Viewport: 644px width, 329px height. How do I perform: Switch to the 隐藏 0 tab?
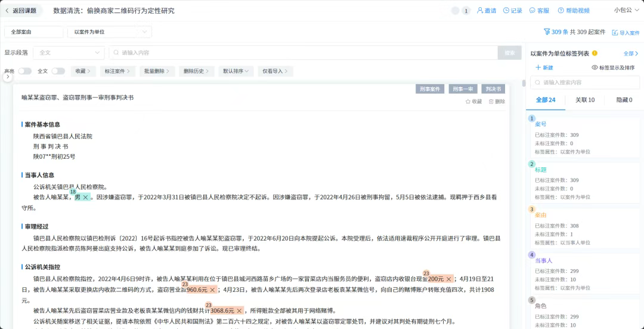pyautogui.click(x=624, y=100)
